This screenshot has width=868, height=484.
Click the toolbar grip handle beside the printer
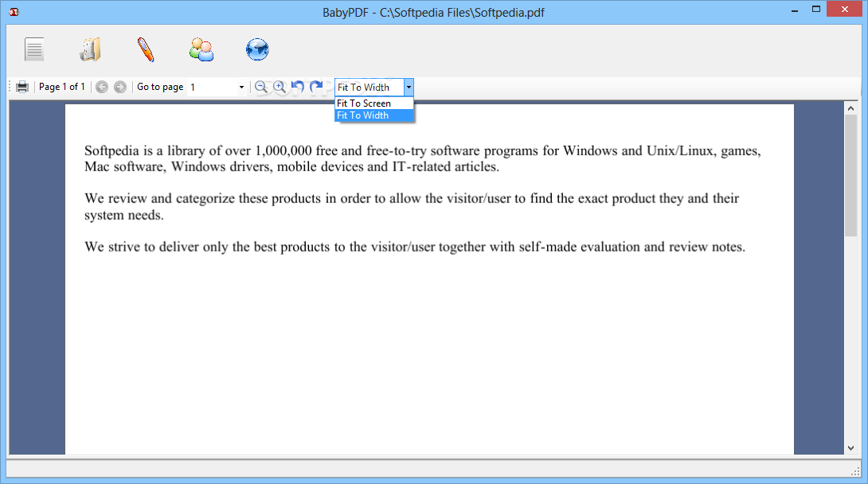pos(10,87)
